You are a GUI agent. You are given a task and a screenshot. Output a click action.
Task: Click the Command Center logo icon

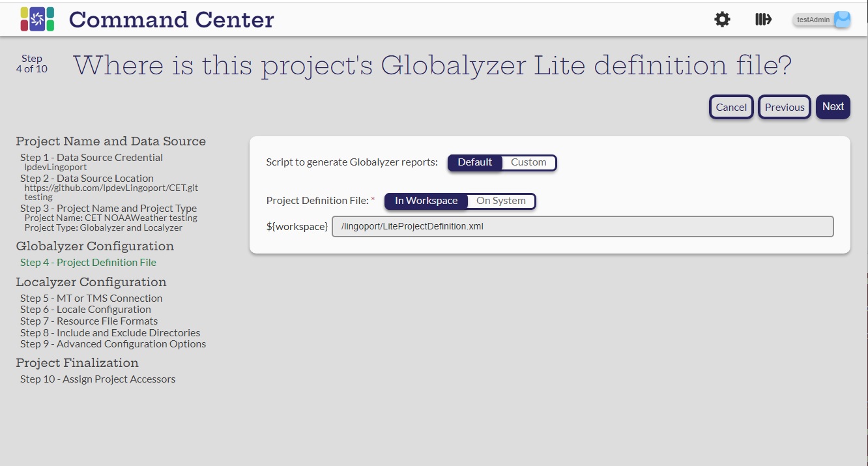point(37,20)
